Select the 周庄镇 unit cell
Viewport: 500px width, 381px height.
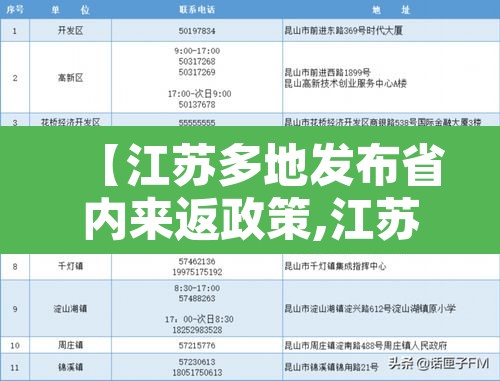point(70,345)
